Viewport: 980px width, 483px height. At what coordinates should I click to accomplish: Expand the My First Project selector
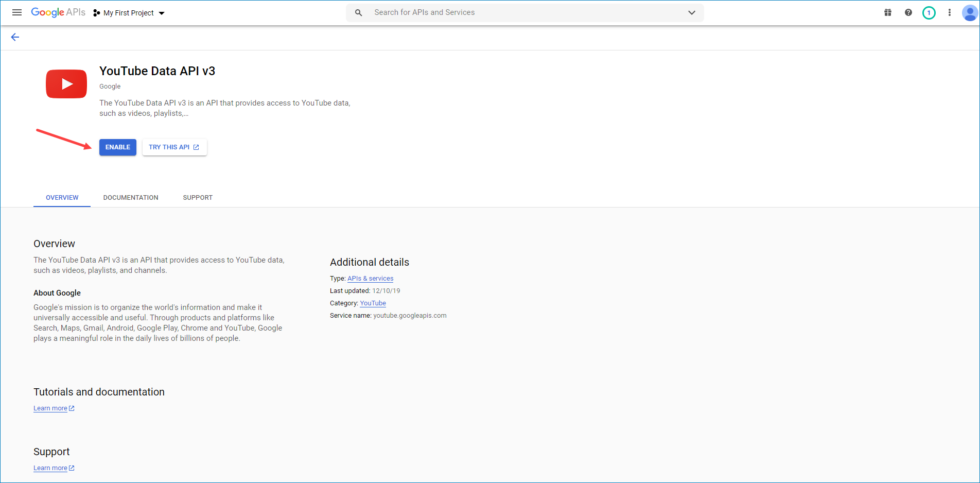(x=129, y=13)
